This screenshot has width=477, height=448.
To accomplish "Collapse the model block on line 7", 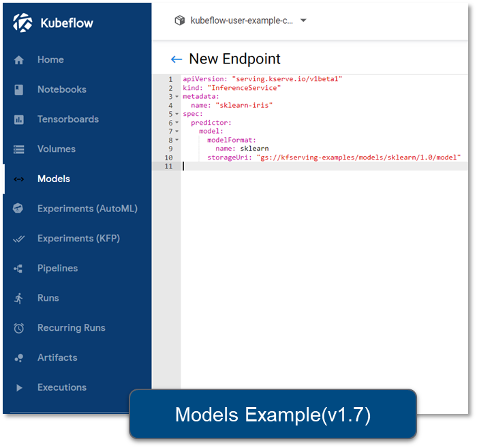I will tap(177, 131).
